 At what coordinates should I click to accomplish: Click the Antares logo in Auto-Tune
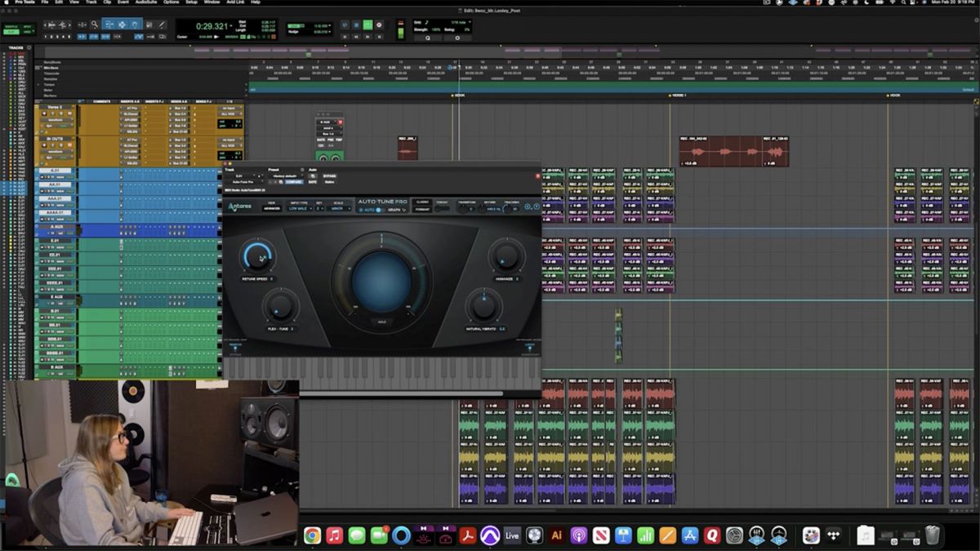[239, 206]
